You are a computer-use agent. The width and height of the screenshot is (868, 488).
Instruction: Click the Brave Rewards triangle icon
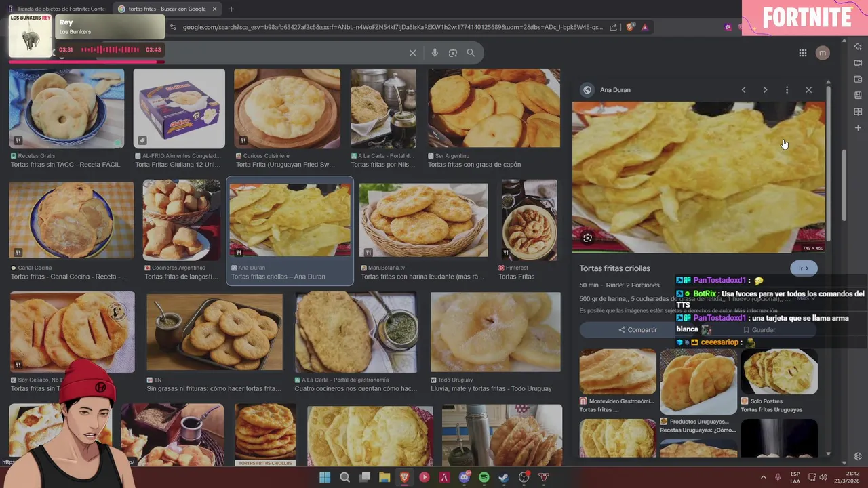click(x=644, y=27)
